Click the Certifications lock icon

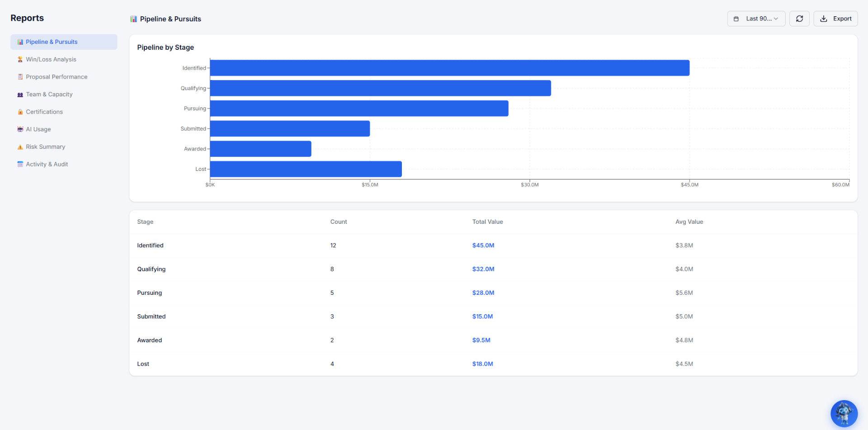point(20,112)
